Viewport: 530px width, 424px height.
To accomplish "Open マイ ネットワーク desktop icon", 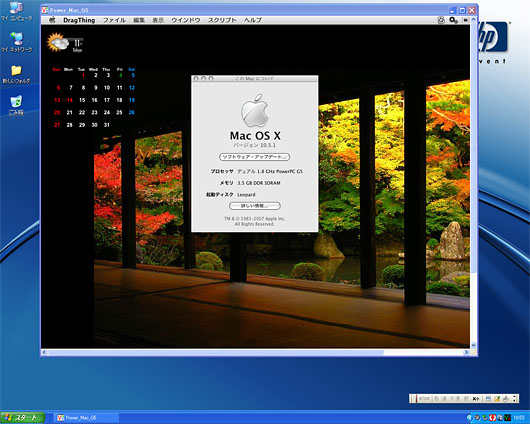I will point(16,42).
